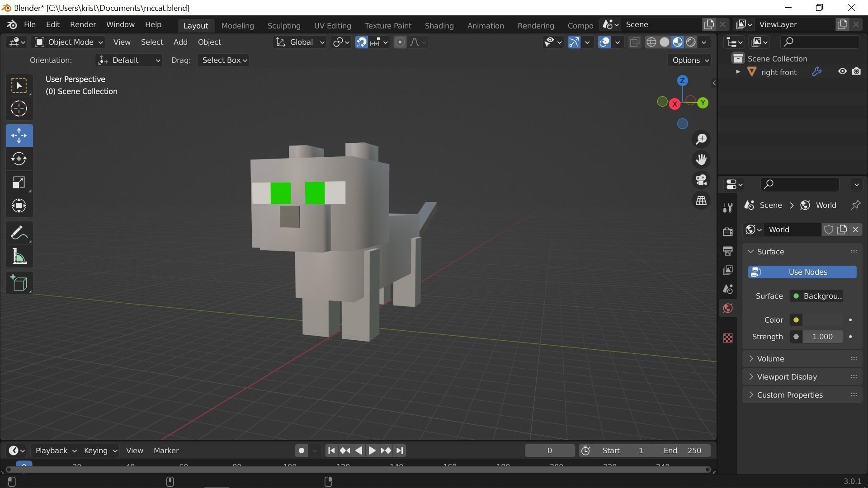
Task: Open the Scene properties tab
Action: click(727, 289)
